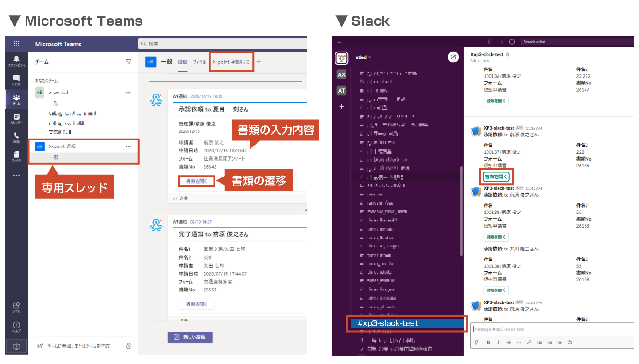Toggle code block in Slack composer
Screen dimensions: 639x364
570,342
